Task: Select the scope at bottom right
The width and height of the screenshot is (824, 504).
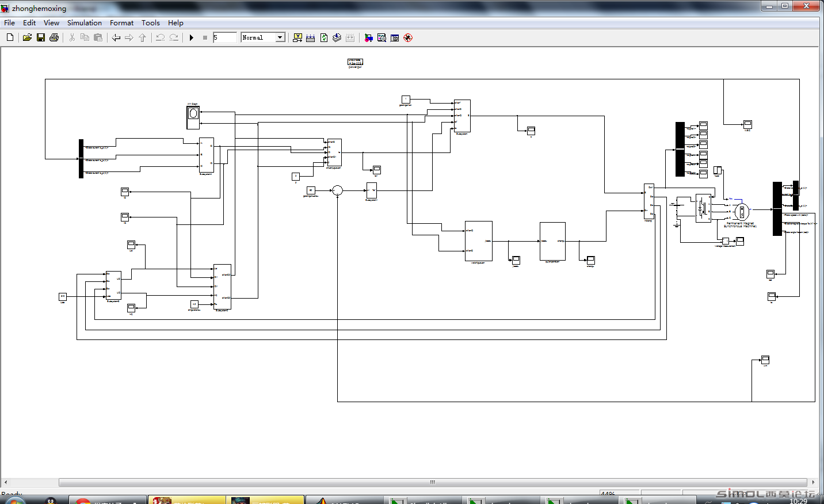Action: tap(765, 360)
